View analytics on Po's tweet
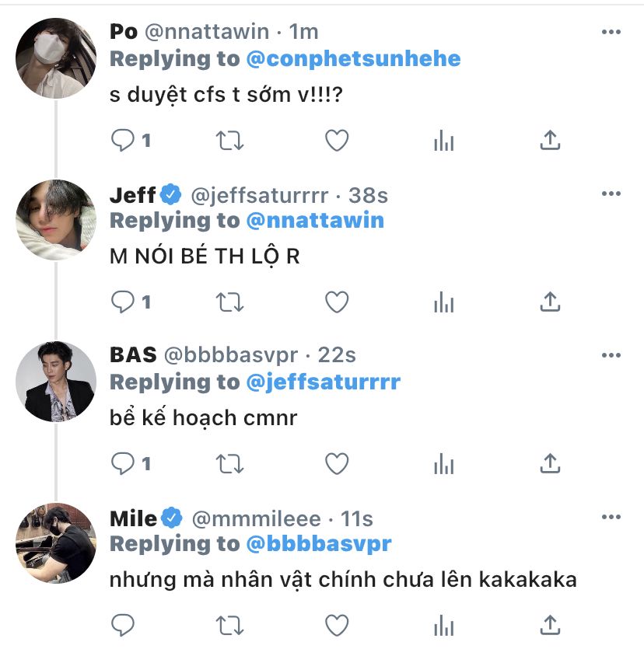 coord(443,140)
